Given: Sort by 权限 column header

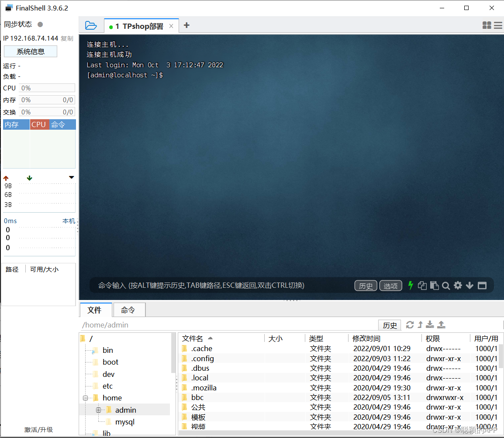Looking at the screenshot, I should pyautogui.click(x=445, y=338).
